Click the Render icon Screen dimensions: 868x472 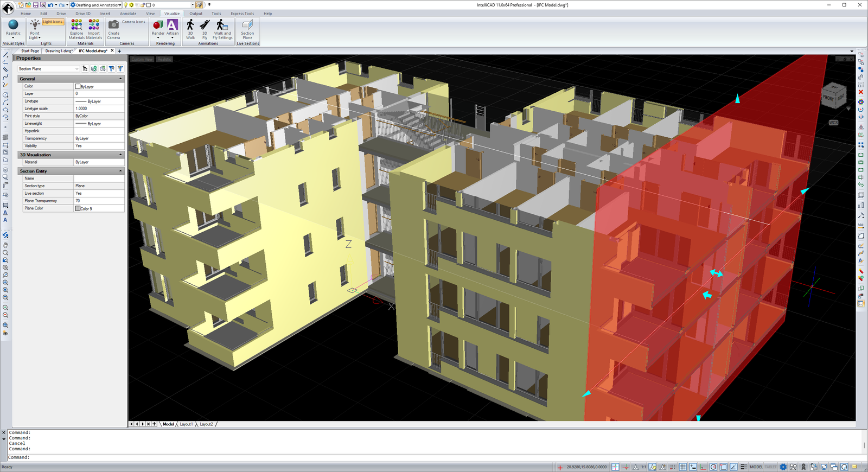158,25
